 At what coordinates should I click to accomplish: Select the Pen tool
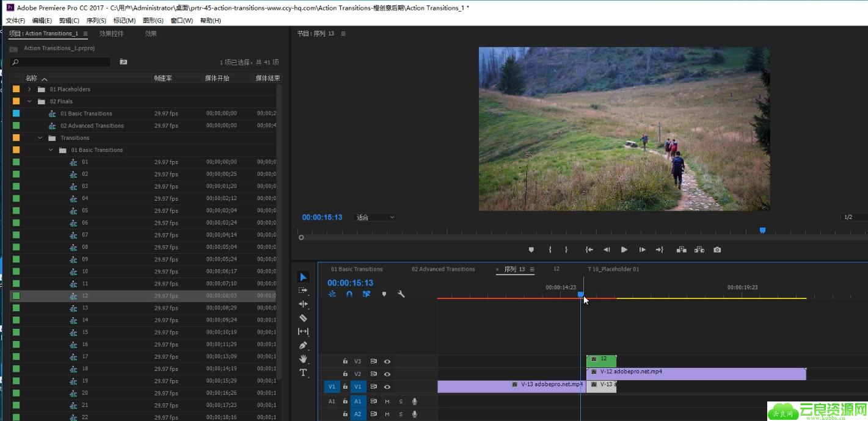303,345
